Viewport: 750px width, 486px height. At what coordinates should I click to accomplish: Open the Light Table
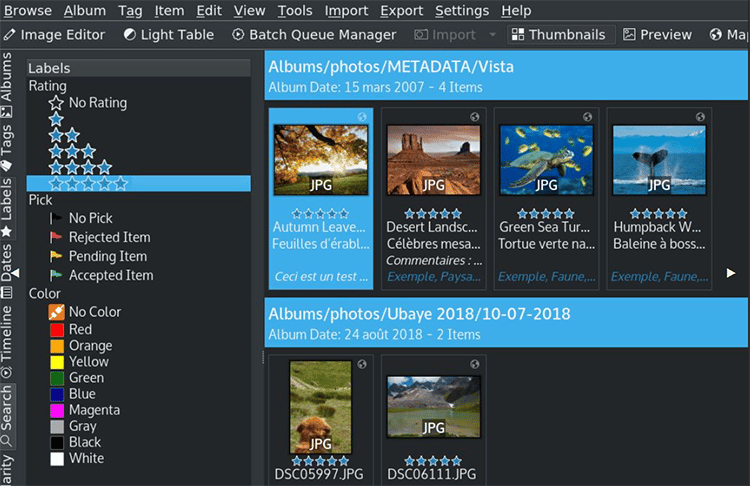168,34
